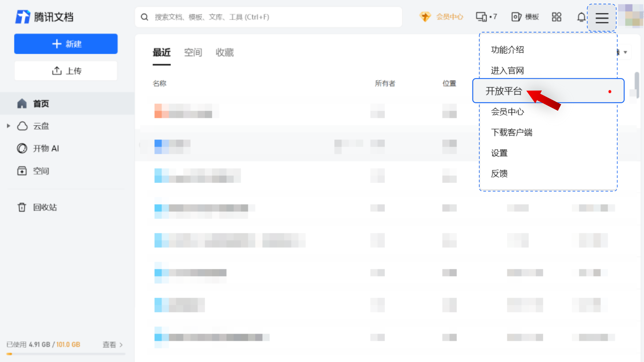
Task: Go to 空间 in the sidebar
Action: [x=40, y=171]
